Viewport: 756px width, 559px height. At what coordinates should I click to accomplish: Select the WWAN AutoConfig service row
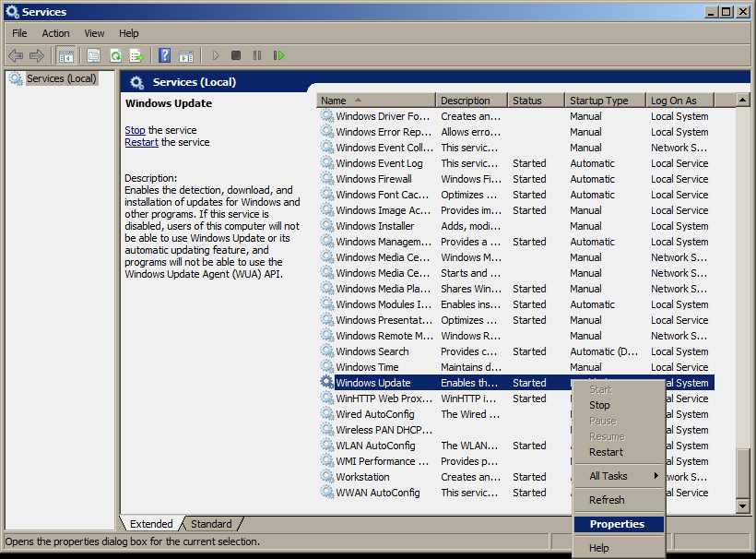click(x=516, y=493)
